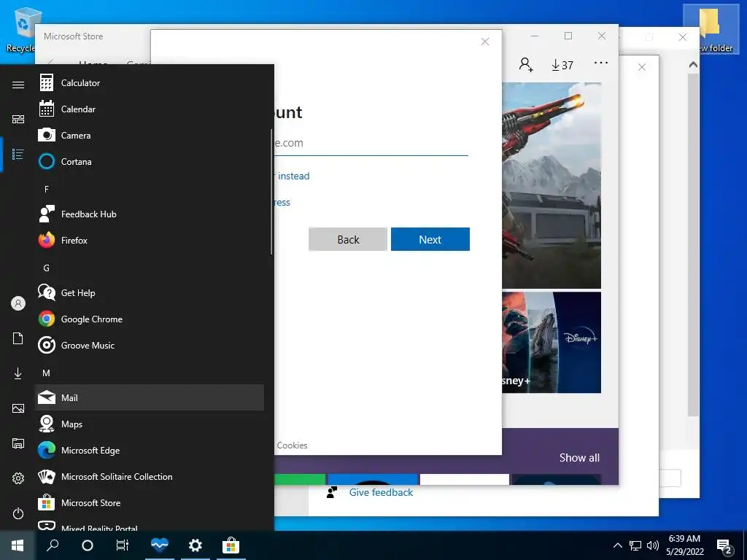The width and height of the screenshot is (747, 560).
Task: Launch Google Chrome from Start menu
Action: [x=149, y=319]
